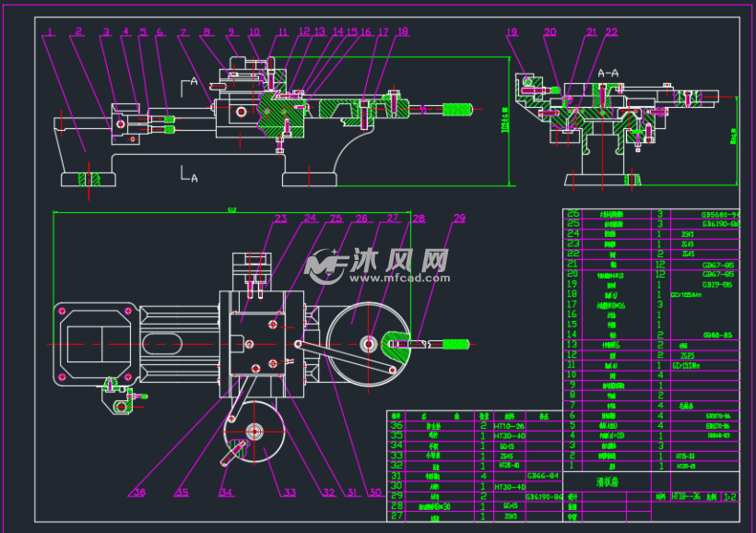Select magenta part callout number 20
Viewport: 756px width, 533px height.
click(549, 32)
